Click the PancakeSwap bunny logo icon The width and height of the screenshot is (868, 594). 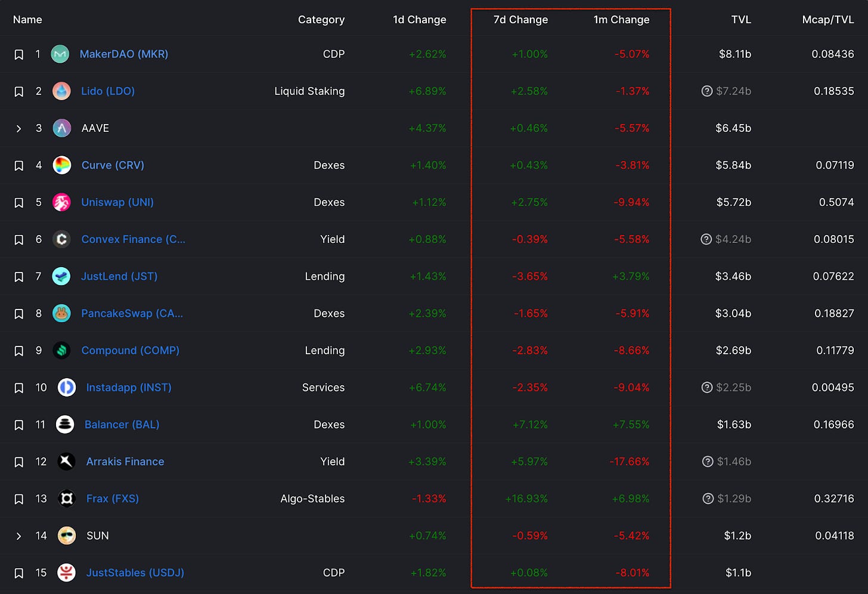point(61,313)
